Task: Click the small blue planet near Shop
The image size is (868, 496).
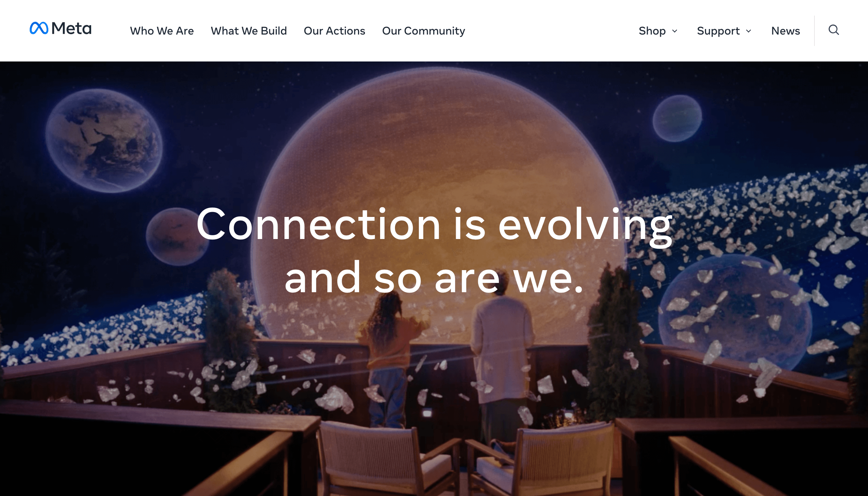Action: (x=677, y=118)
